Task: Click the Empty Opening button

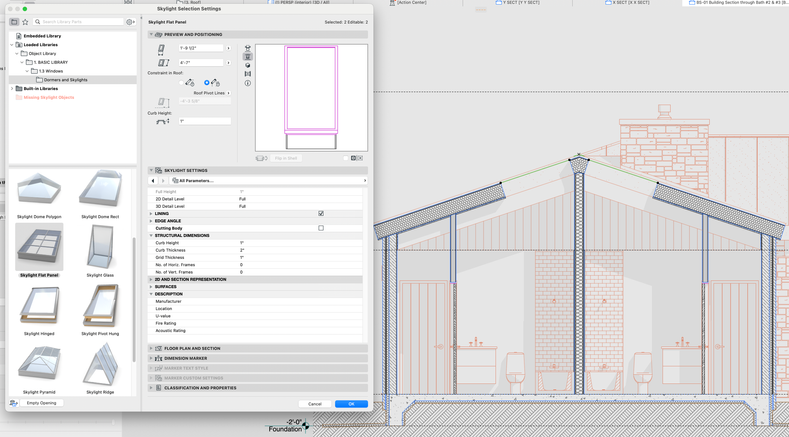Action: pyautogui.click(x=41, y=403)
